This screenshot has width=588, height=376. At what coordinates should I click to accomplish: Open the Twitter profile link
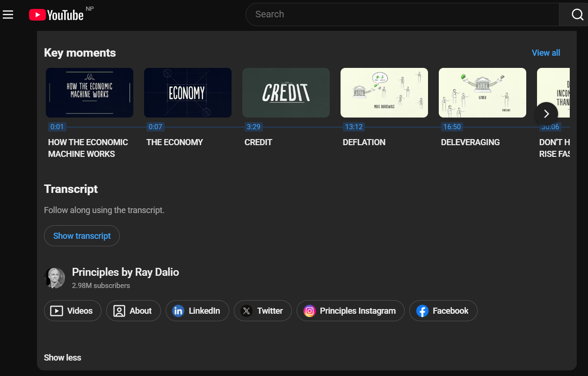(x=262, y=311)
